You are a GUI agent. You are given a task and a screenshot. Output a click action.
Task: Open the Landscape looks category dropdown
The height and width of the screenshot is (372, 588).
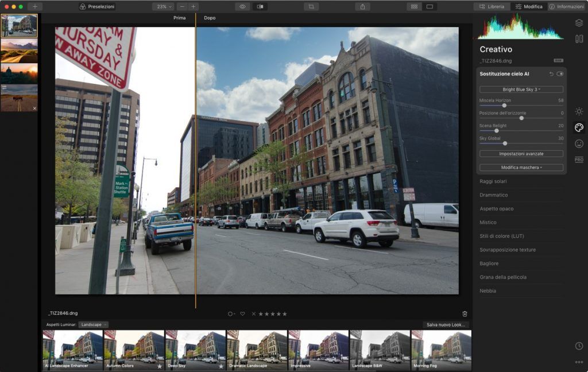point(94,325)
